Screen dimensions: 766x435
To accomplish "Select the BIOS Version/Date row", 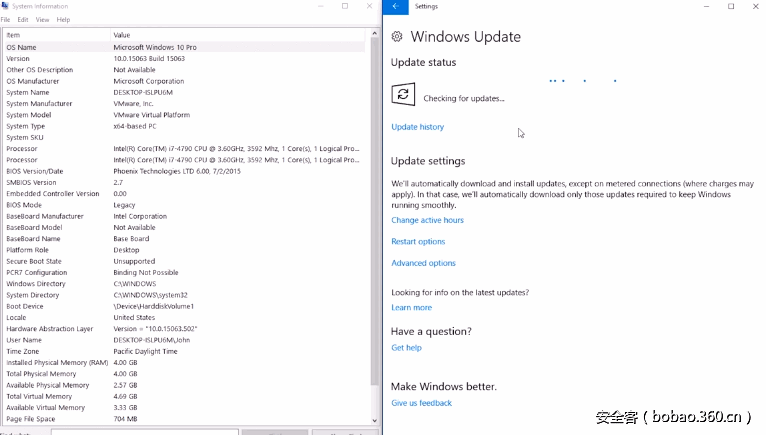I will pos(185,171).
